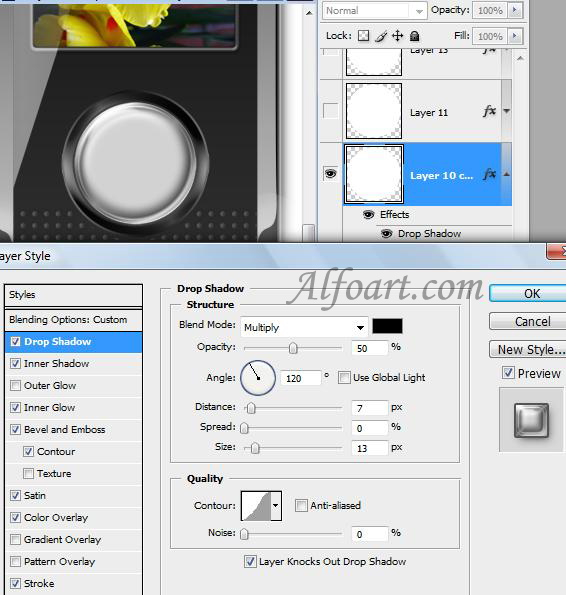Uncheck the Stroke checkbox

pos(15,584)
